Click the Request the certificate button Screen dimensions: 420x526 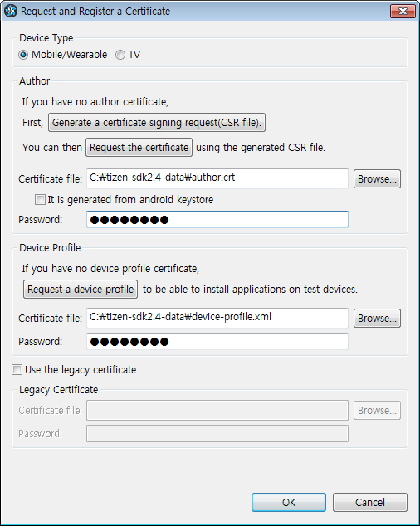pos(139,148)
